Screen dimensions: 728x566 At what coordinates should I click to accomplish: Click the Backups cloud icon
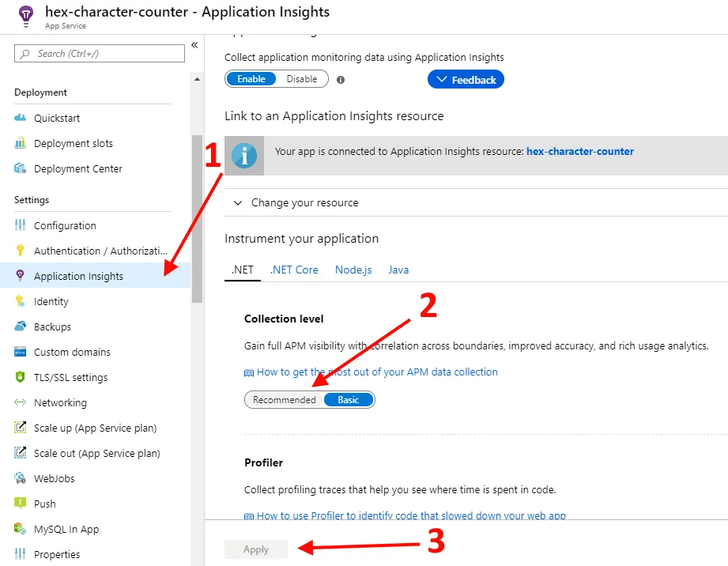(x=21, y=327)
